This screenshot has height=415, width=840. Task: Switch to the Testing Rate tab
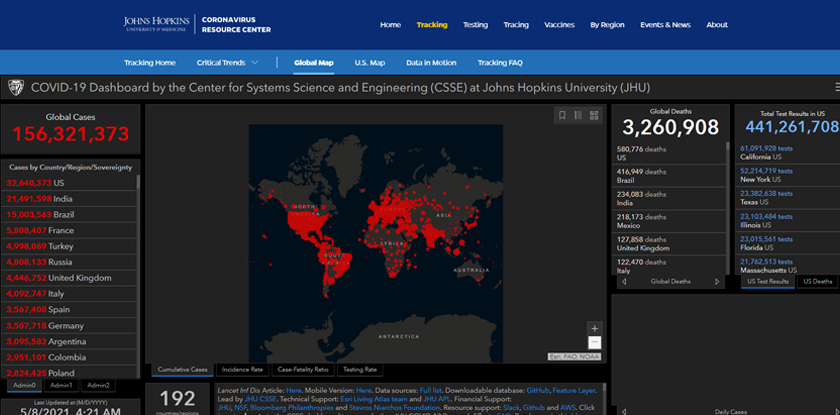pos(360,369)
